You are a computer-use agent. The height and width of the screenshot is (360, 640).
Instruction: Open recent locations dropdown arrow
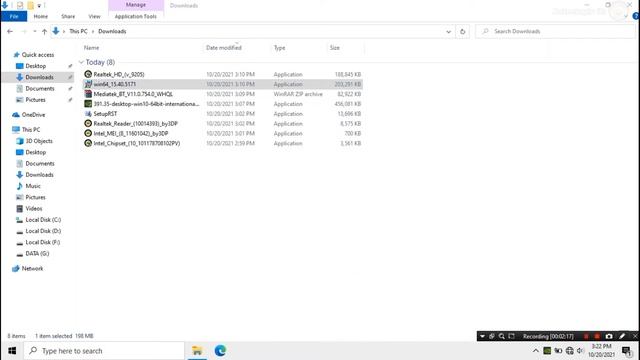(35, 31)
